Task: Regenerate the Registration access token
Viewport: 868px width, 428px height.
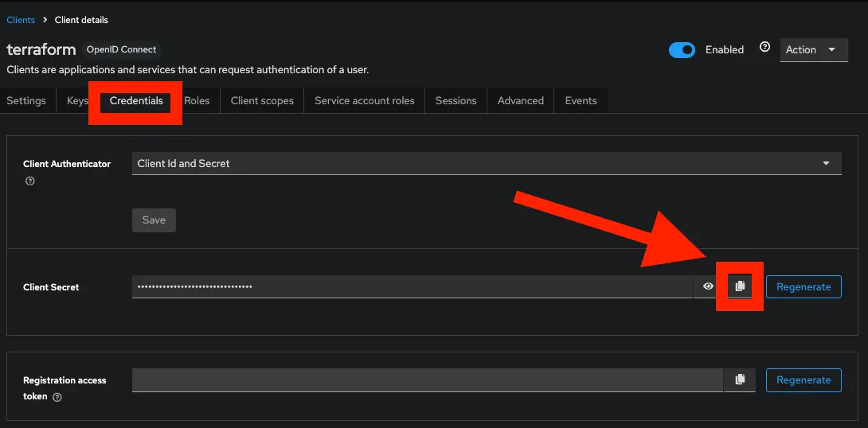Action: coord(803,380)
